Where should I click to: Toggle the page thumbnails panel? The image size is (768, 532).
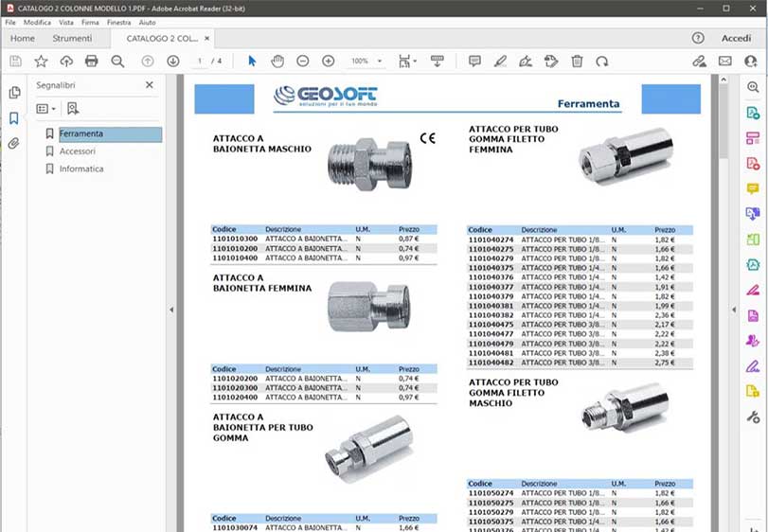coord(14,93)
